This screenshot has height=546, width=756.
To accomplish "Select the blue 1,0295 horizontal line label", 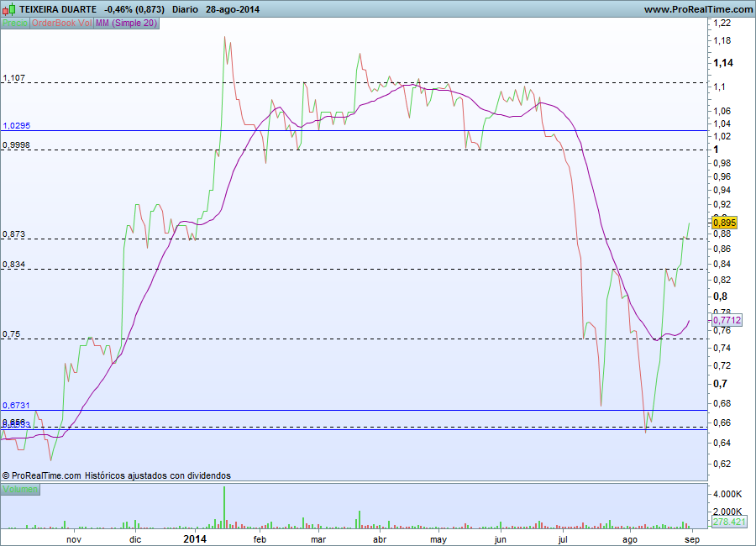I will pos(16,125).
